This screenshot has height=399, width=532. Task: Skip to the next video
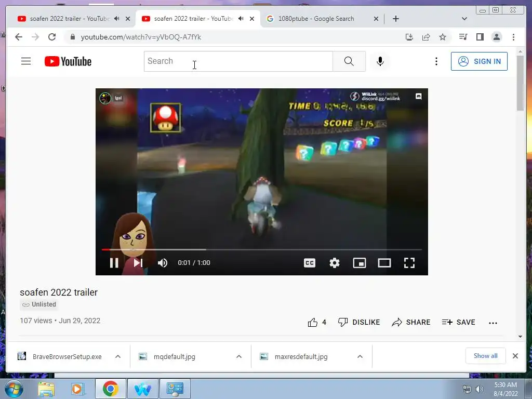[x=138, y=262]
